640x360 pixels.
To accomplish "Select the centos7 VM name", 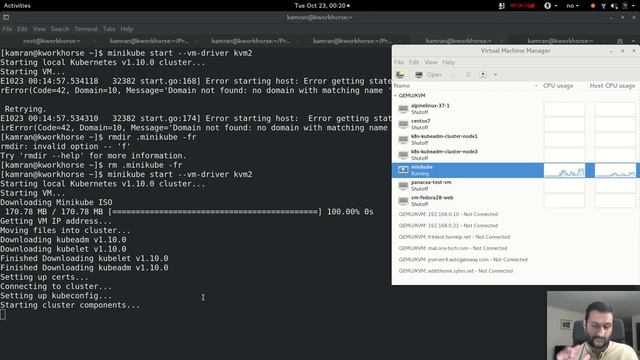I will click(420, 121).
